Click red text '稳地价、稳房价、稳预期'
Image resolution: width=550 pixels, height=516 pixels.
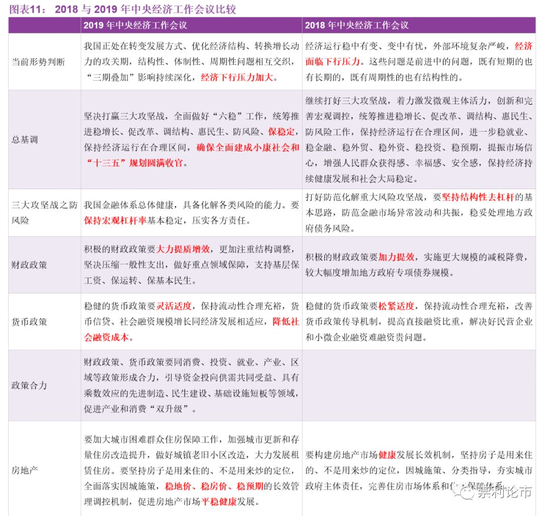[x=214, y=486]
